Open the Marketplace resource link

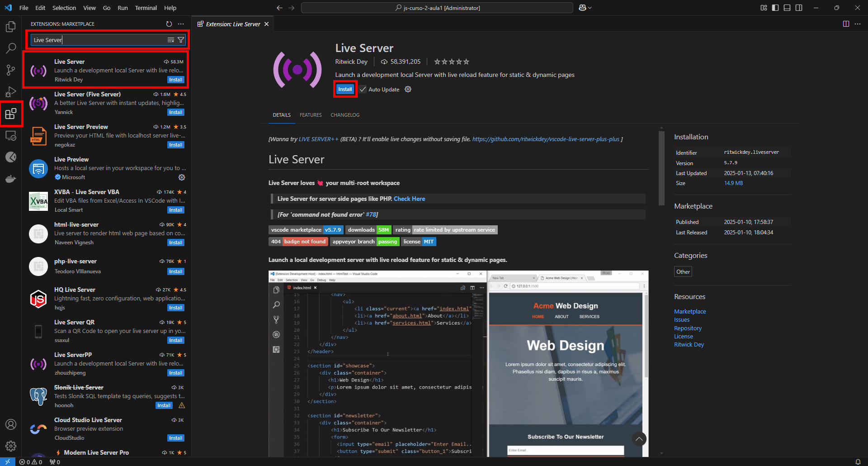click(690, 311)
